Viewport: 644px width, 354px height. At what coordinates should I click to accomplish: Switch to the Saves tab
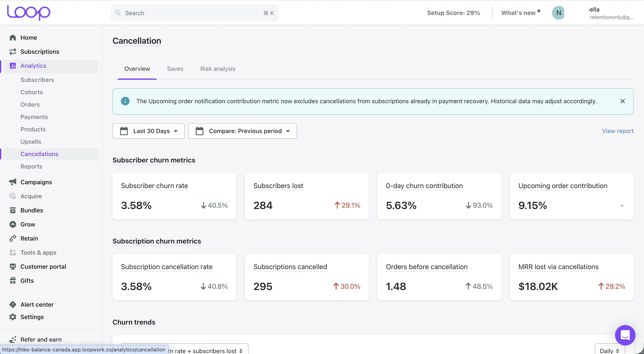[175, 69]
